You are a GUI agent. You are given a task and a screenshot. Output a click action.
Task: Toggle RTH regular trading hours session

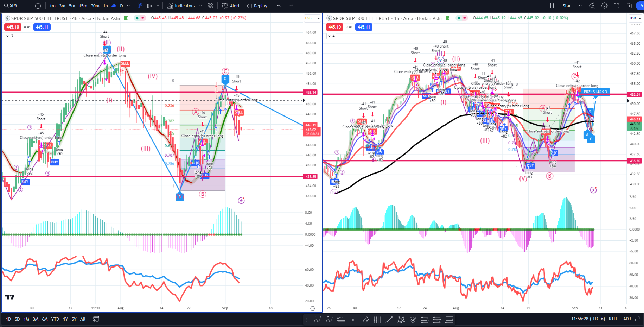click(x=613, y=319)
